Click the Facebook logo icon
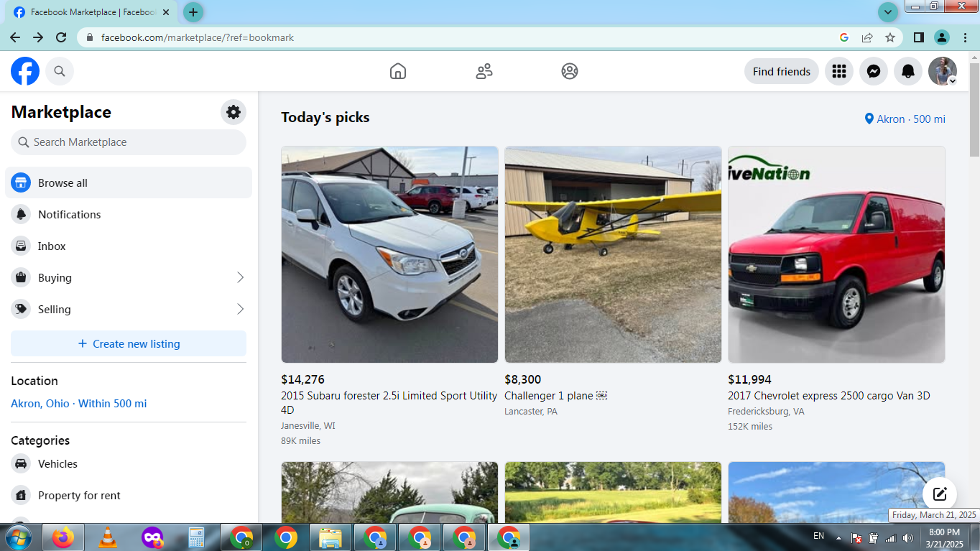Image resolution: width=980 pixels, height=551 pixels. click(25, 71)
